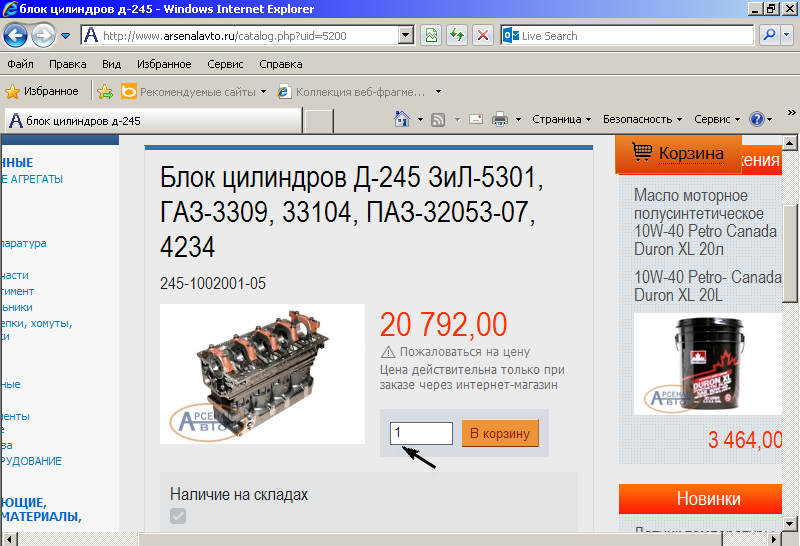This screenshot has width=800, height=546.
Task: Open the recent pages dropdown beside Forward
Action: (65, 36)
